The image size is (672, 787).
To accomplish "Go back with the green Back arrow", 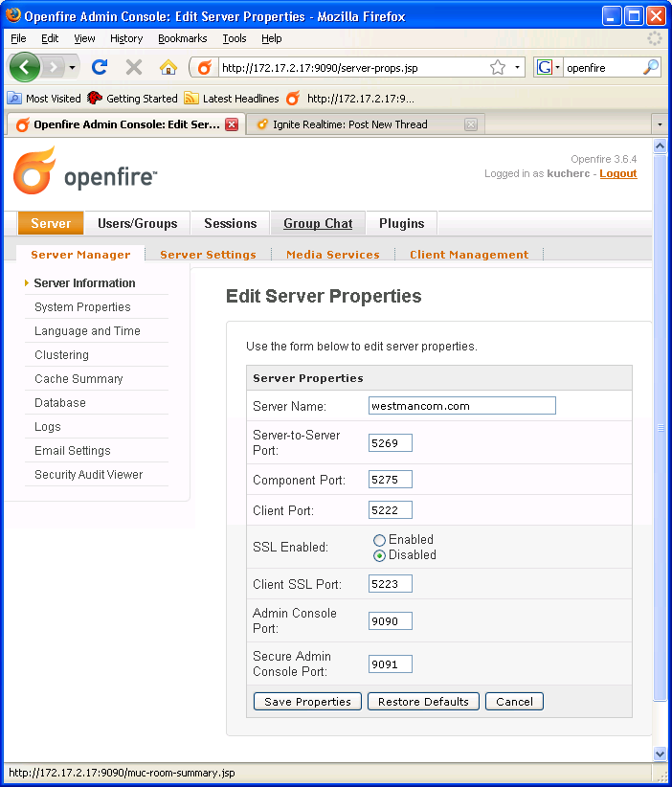I will 24,67.
